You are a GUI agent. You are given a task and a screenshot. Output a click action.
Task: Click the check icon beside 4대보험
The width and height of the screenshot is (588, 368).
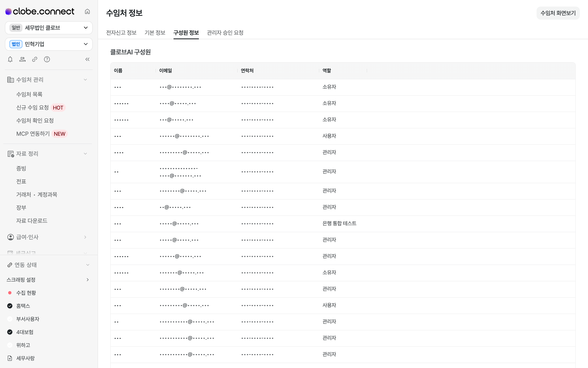pos(10,332)
